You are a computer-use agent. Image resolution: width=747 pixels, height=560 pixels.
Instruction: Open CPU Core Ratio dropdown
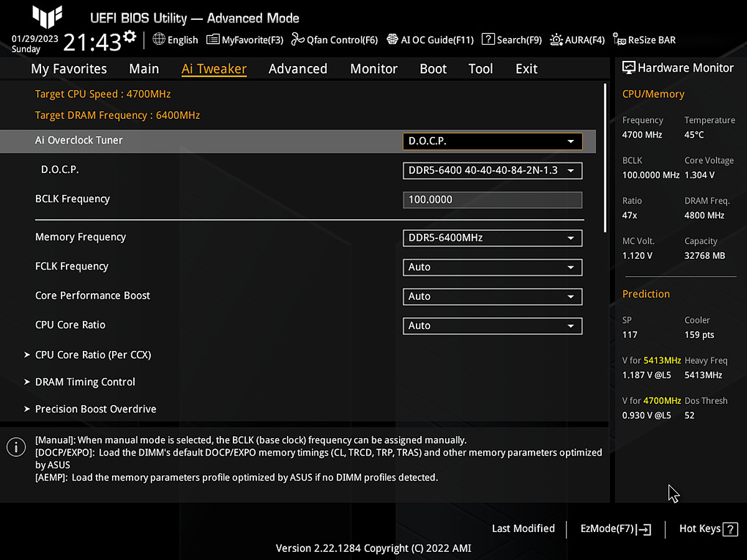pyautogui.click(x=492, y=325)
